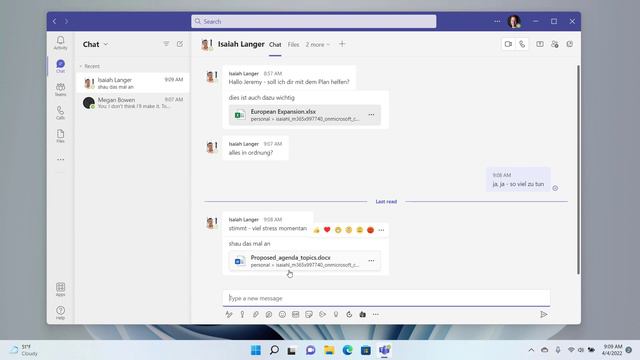Select the Chat icon in the sidebar
Viewport: 640px width, 360px height.
[x=60, y=66]
